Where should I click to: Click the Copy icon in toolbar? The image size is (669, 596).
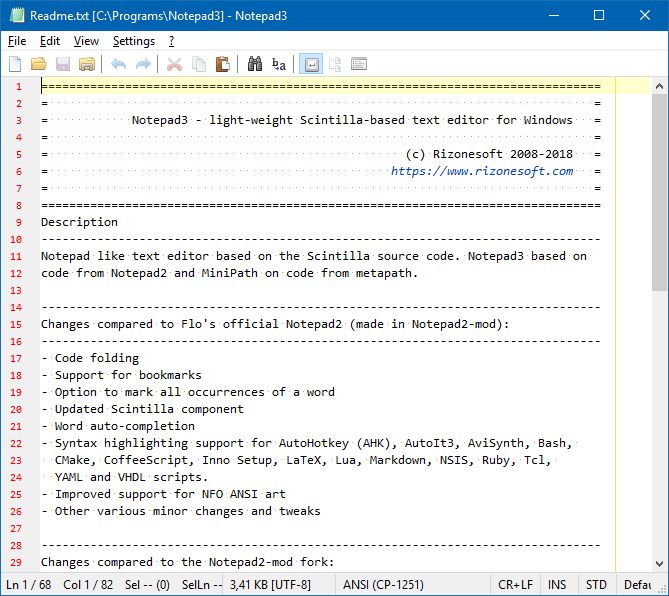click(x=198, y=64)
